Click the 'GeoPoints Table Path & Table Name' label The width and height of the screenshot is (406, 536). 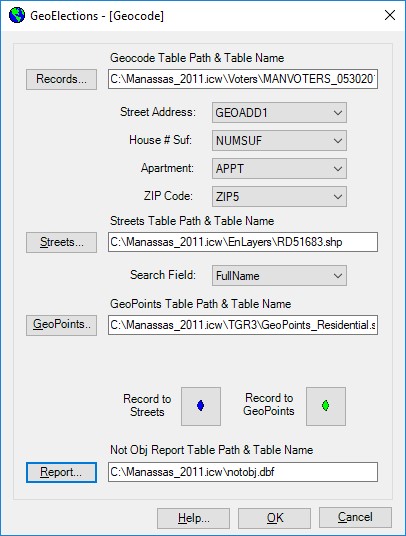(x=201, y=304)
